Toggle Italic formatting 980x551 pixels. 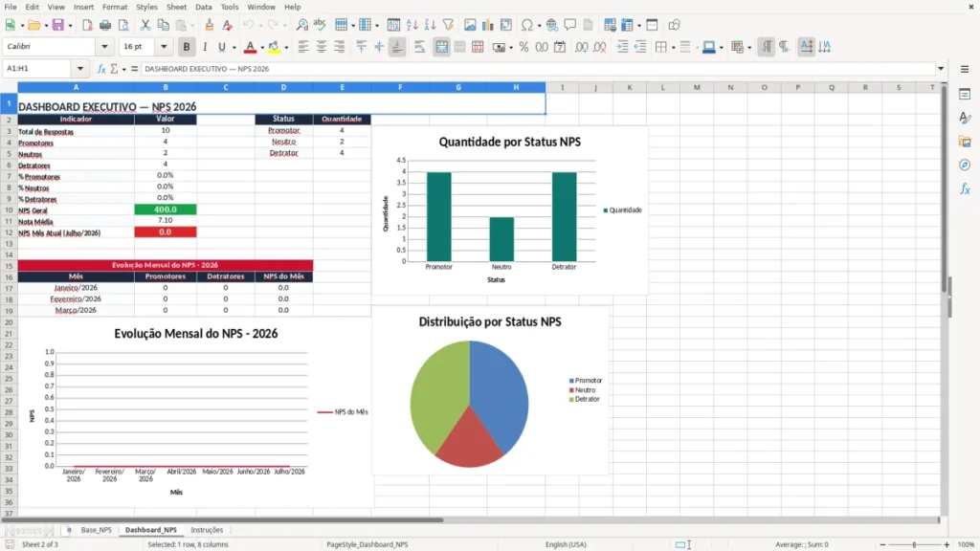coord(205,47)
